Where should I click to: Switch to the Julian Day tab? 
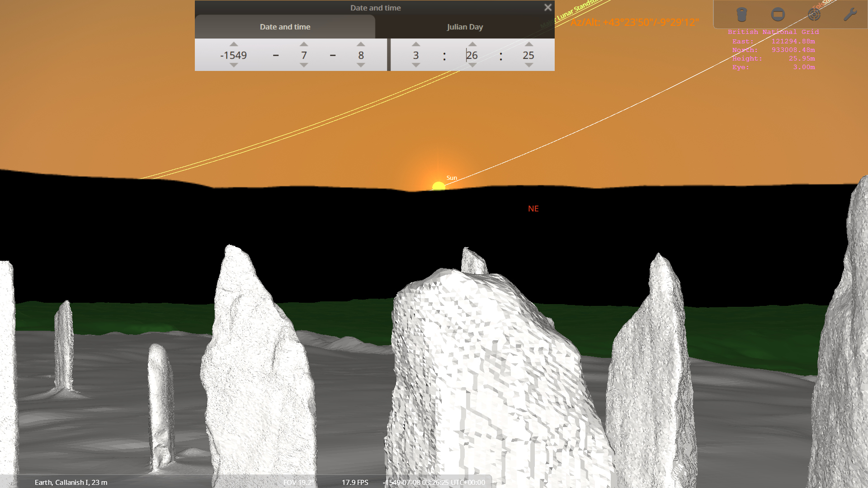click(x=465, y=27)
